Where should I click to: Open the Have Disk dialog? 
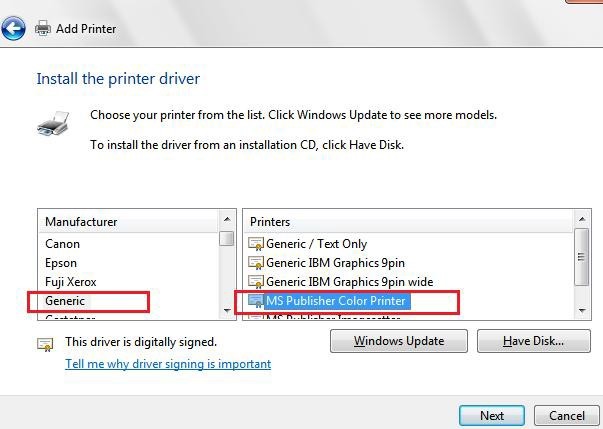[x=534, y=341]
